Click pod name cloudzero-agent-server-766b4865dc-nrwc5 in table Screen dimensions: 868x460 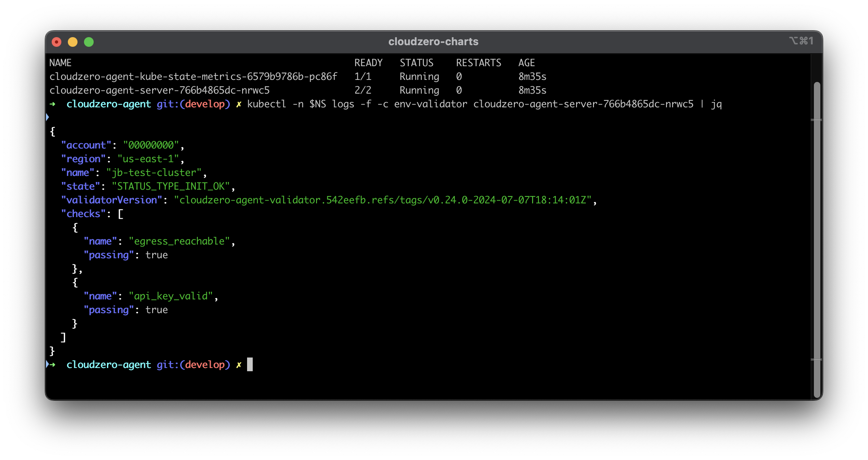[159, 90]
